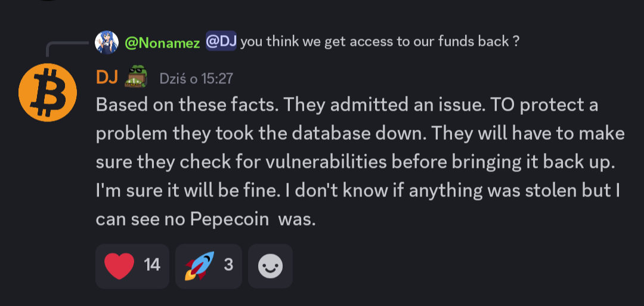The width and height of the screenshot is (644, 306).
Task: Click the rocket reaction count 3
Action: click(x=228, y=265)
